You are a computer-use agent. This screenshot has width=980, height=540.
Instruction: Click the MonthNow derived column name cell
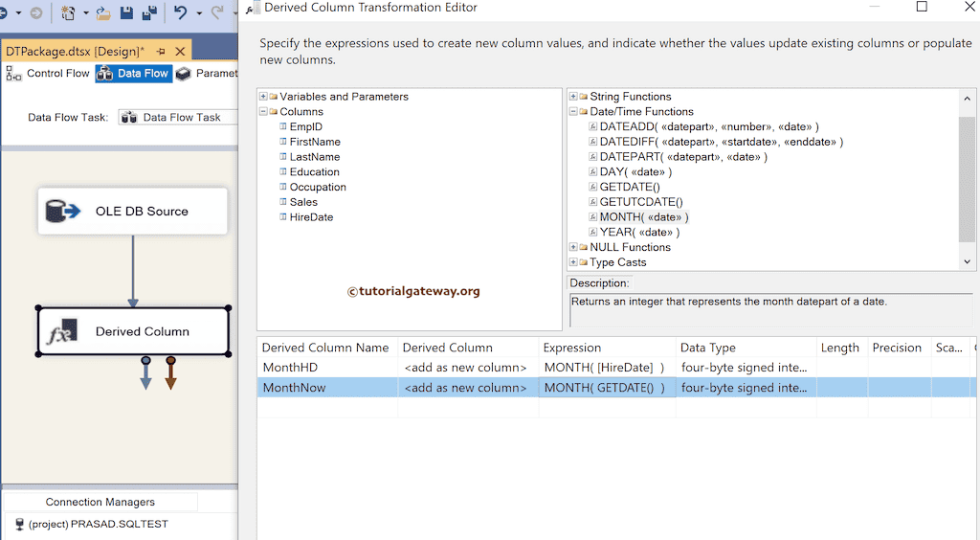coord(327,388)
